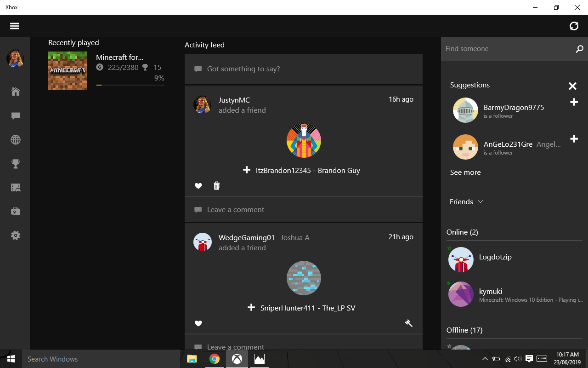Like the JustynMC added a friend post
588x368 pixels.
click(x=198, y=186)
